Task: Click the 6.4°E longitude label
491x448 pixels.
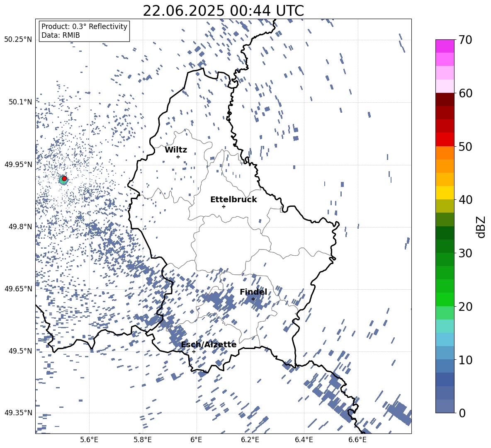Action: pos(304,440)
